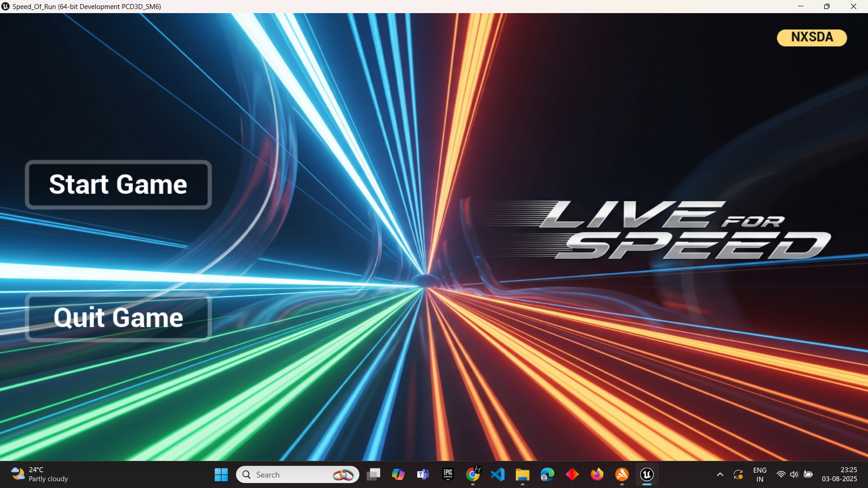This screenshot has width=868, height=488.
Task: Open the ENG IN language switcher
Action: (759, 474)
